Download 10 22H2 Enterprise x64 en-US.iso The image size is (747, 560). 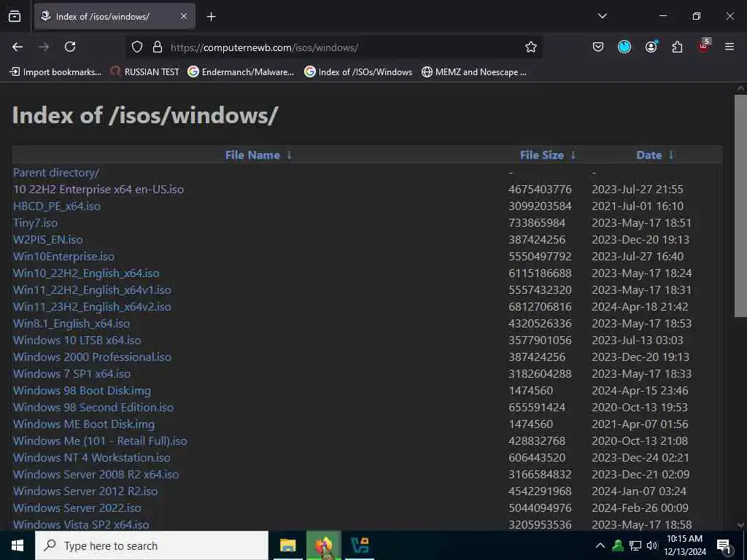(98, 189)
